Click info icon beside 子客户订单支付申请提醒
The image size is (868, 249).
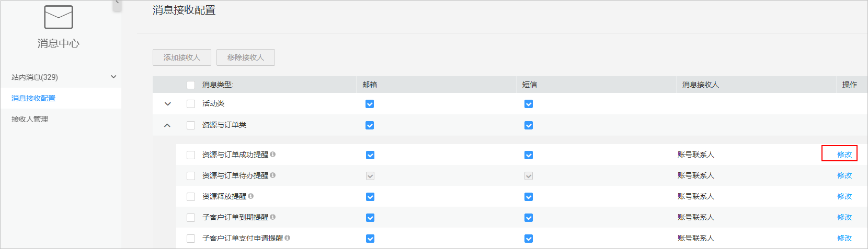(288, 238)
